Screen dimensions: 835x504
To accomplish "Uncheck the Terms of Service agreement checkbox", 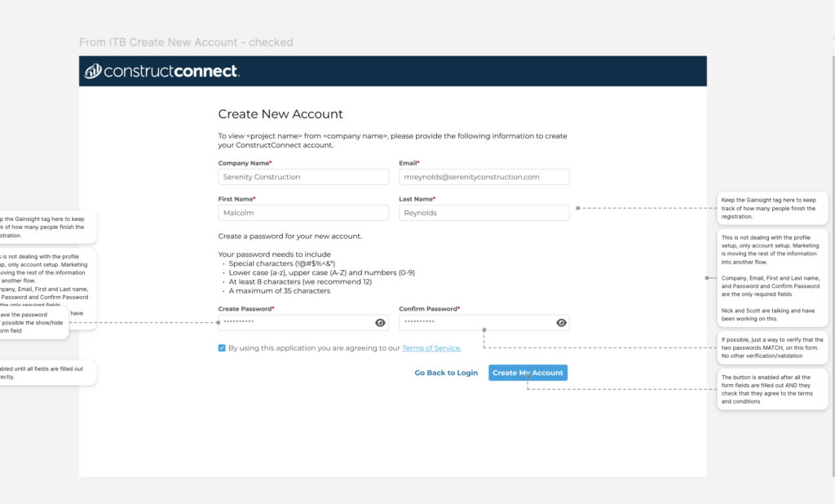I will pyautogui.click(x=222, y=348).
